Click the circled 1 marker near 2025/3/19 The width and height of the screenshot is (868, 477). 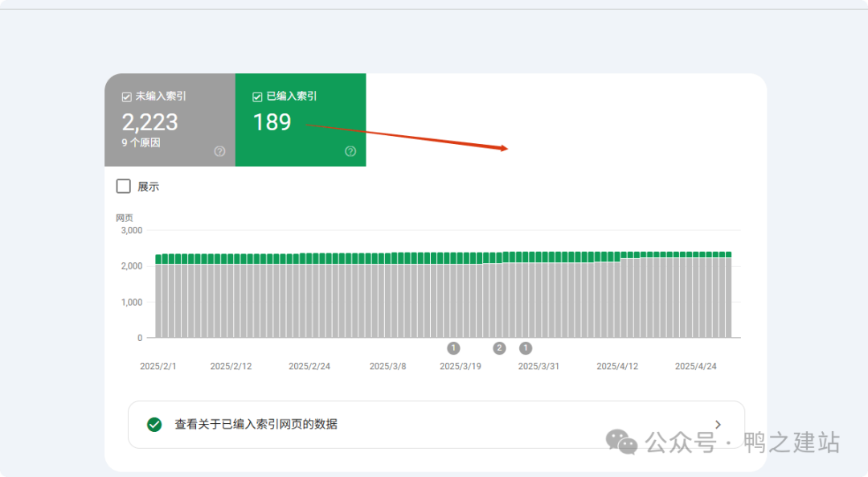click(453, 348)
